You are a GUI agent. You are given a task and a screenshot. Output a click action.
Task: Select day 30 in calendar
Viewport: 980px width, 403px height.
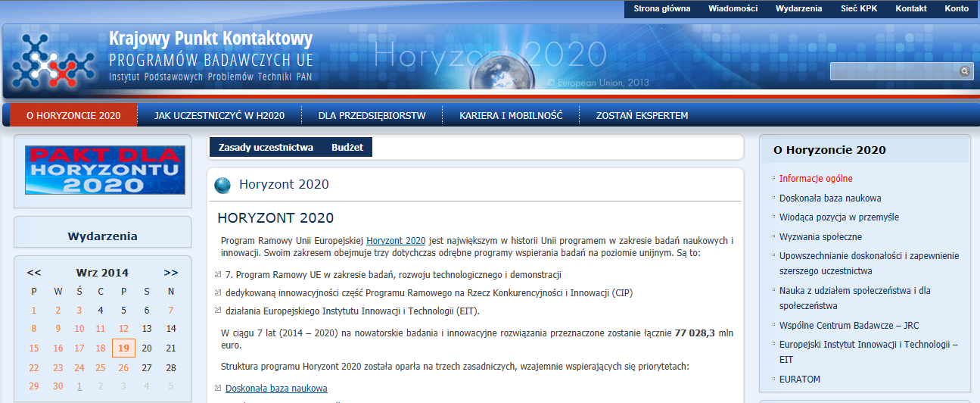click(x=58, y=386)
